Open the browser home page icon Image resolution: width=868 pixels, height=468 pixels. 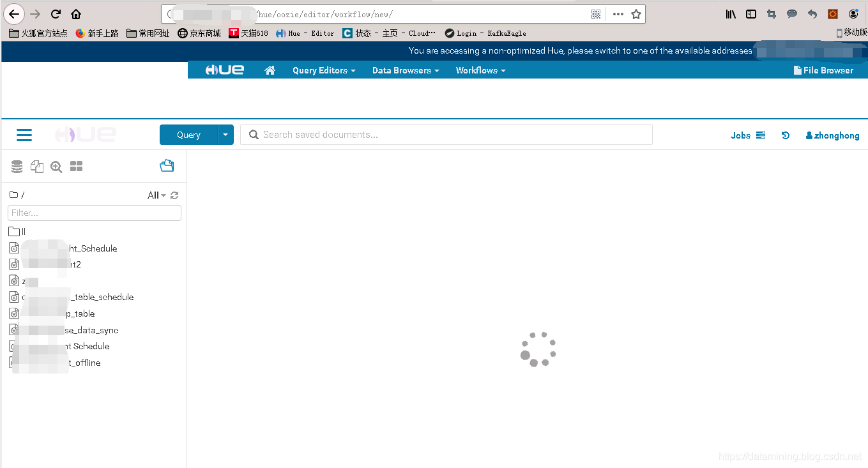click(76, 14)
